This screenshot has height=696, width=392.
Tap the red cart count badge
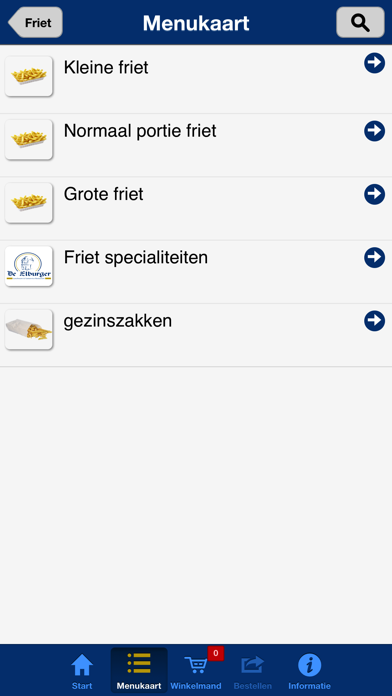[216, 653]
